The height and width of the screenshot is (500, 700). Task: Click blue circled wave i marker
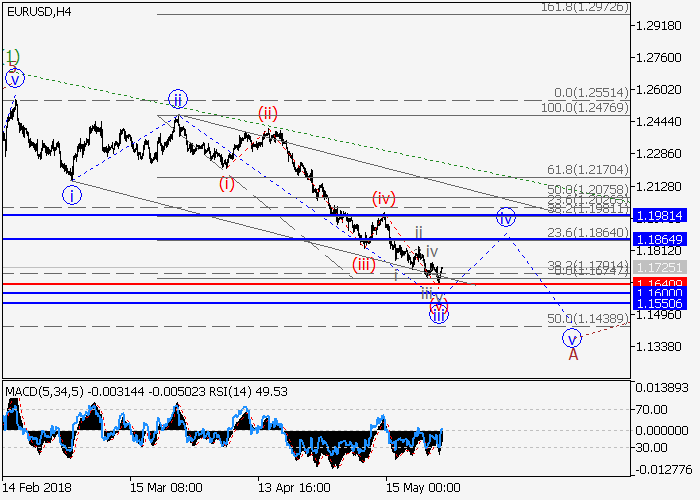point(72,194)
